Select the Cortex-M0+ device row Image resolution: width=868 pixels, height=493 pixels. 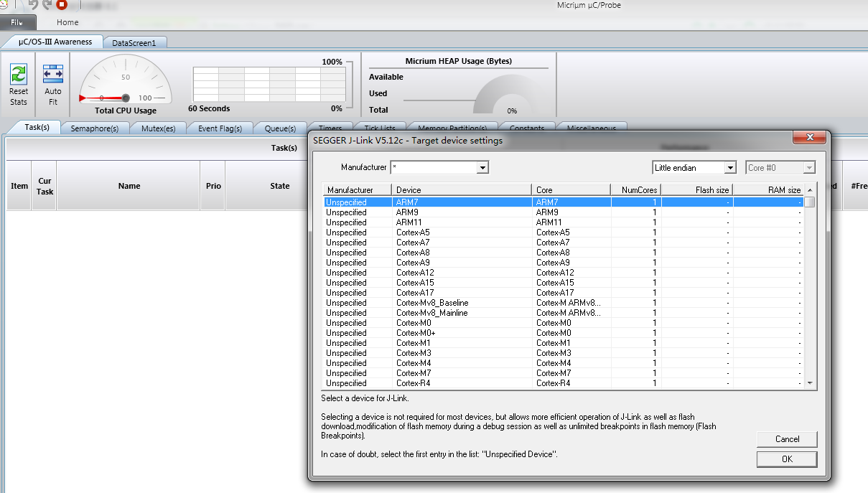coord(564,333)
